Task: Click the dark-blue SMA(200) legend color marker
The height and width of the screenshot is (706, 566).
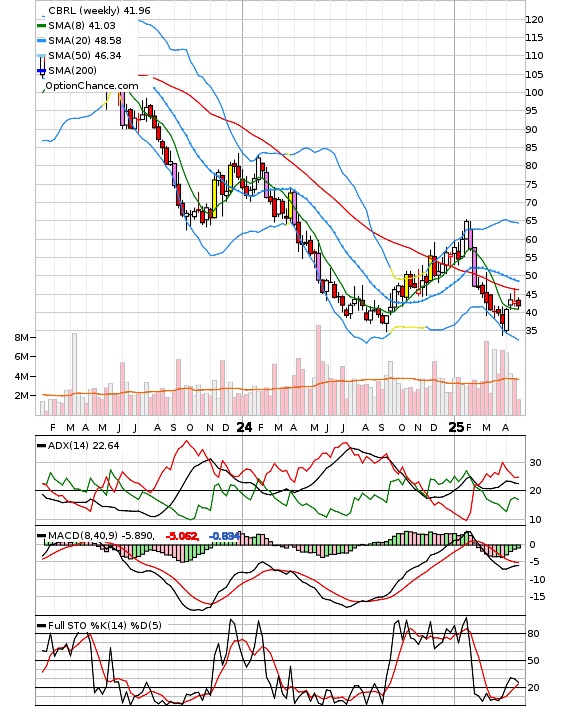Action: [x=41, y=70]
